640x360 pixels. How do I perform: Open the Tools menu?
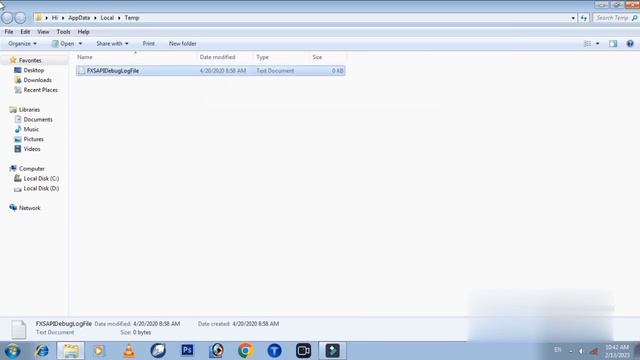click(x=63, y=32)
